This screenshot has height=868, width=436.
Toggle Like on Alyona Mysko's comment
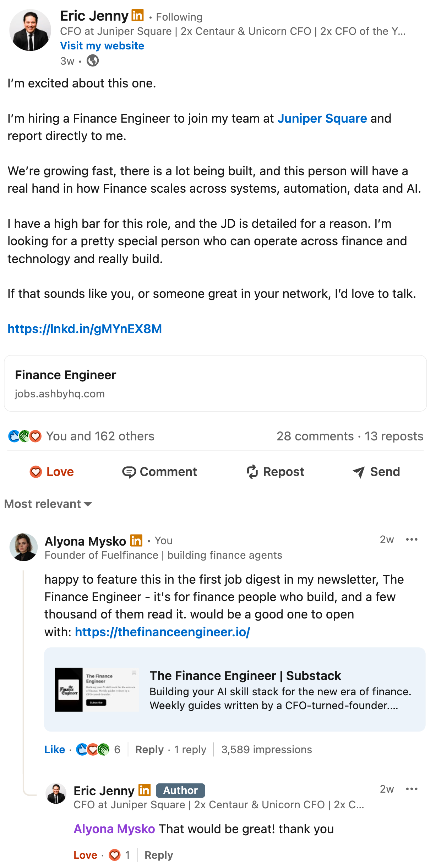point(55,750)
